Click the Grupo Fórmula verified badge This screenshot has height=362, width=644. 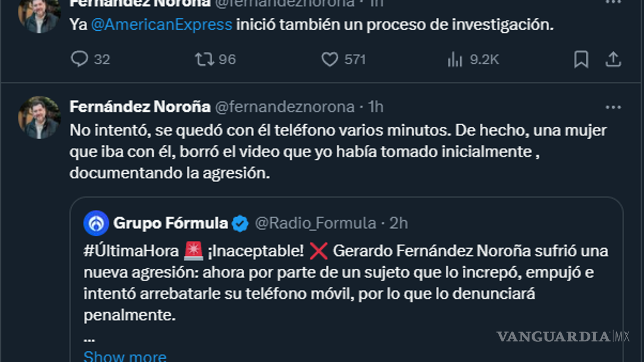coord(239,222)
